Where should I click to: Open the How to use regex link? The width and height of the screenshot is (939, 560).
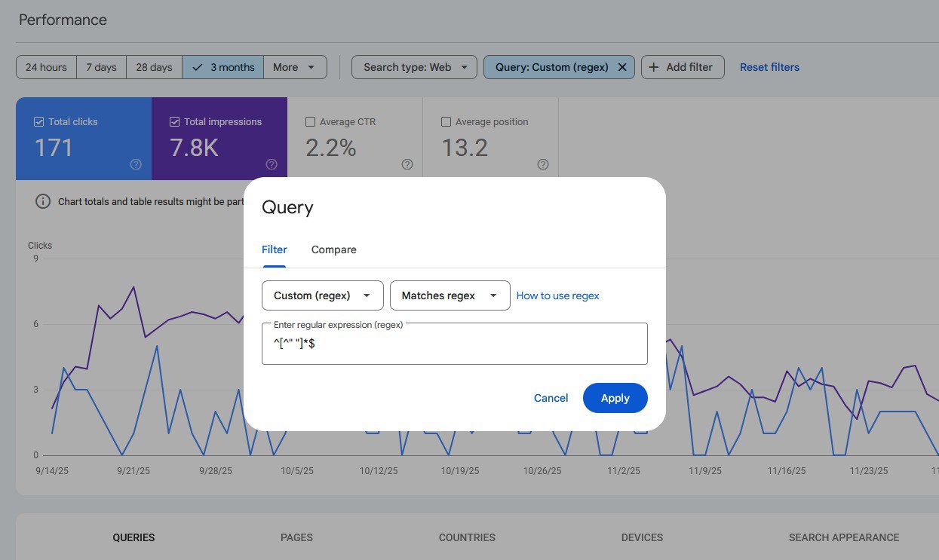click(557, 295)
